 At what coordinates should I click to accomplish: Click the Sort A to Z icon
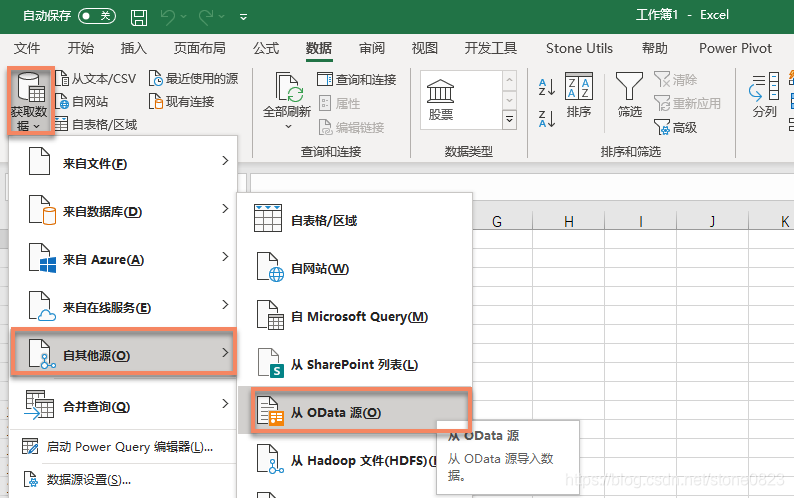pos(547,87)
